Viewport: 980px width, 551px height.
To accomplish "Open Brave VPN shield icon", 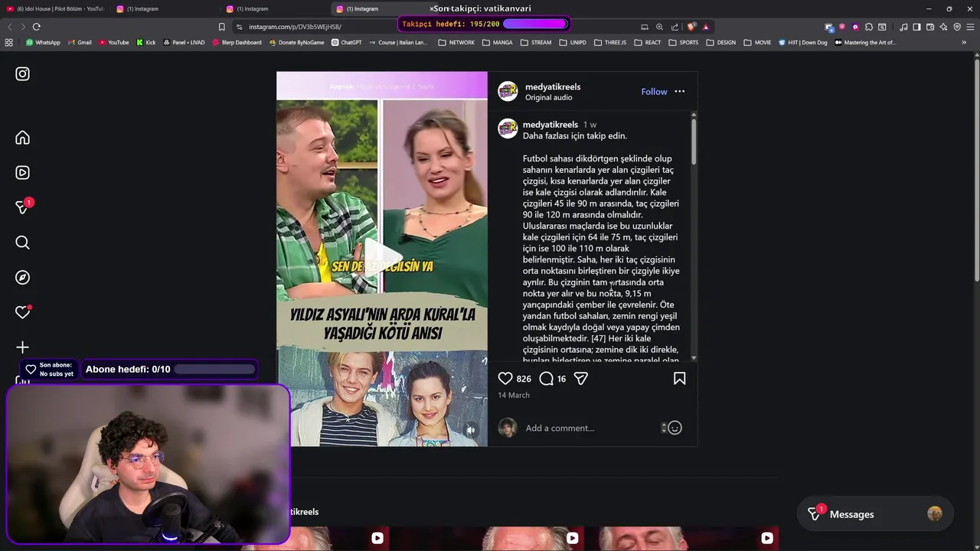I will [957, 27].
